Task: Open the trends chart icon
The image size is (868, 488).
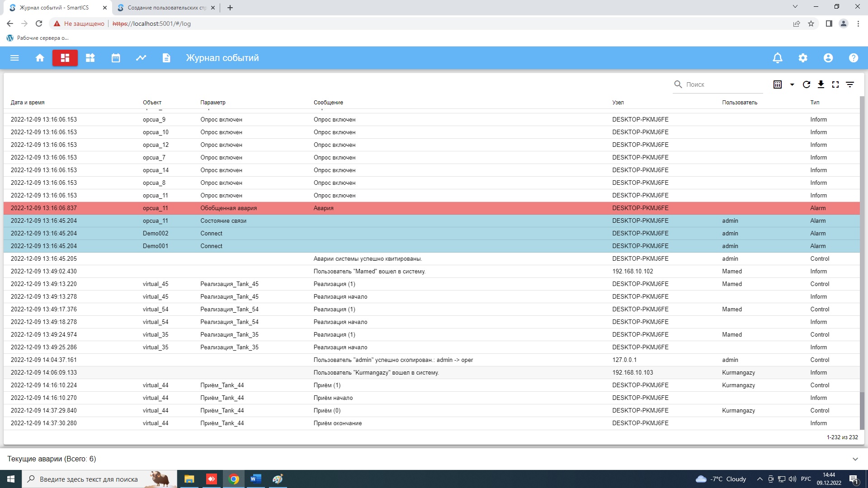Action: point(141,58)
